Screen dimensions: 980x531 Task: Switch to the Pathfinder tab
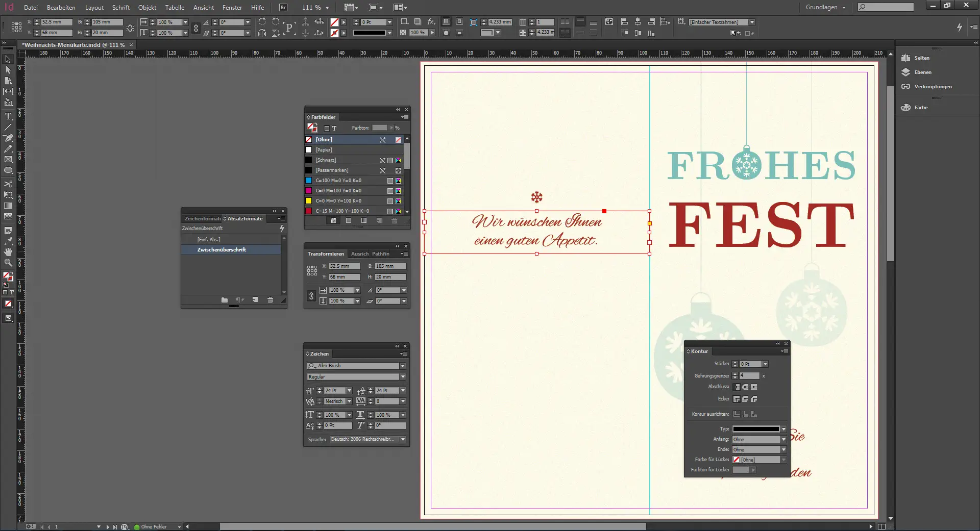[380, 254]
